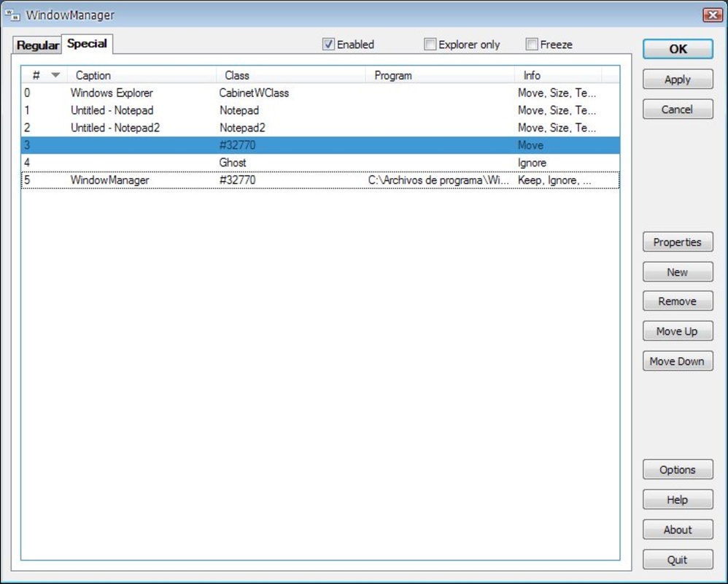The image size is (728, 584).
Task: Enable the Freeze checkbox
Action: pos(532,45)
